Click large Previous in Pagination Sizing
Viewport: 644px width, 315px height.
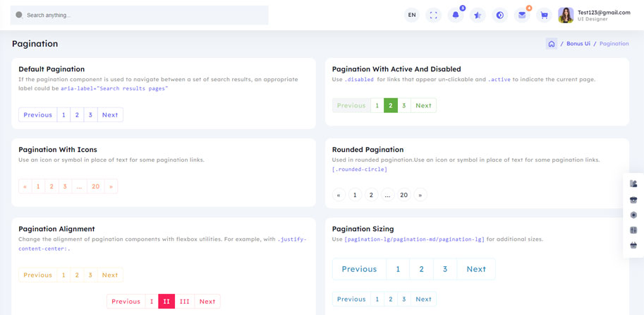tap(359, 269)
